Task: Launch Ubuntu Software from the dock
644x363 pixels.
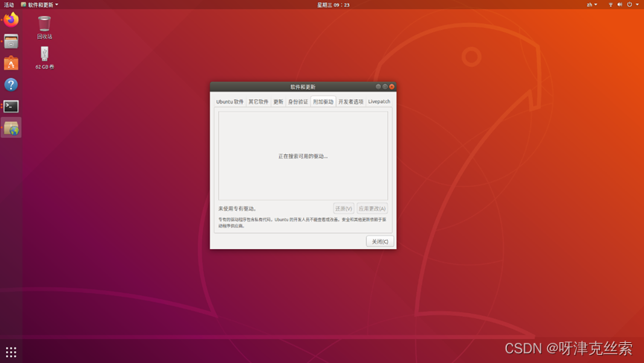Action: coord(11,63)
